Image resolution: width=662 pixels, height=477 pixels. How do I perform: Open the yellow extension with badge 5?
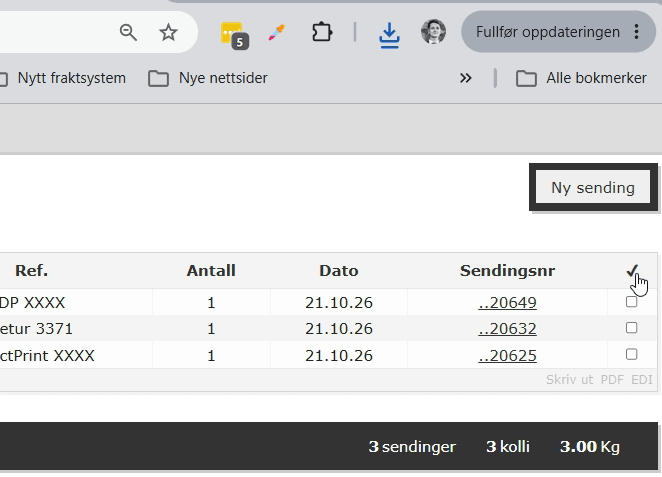(x=234, y=35)
